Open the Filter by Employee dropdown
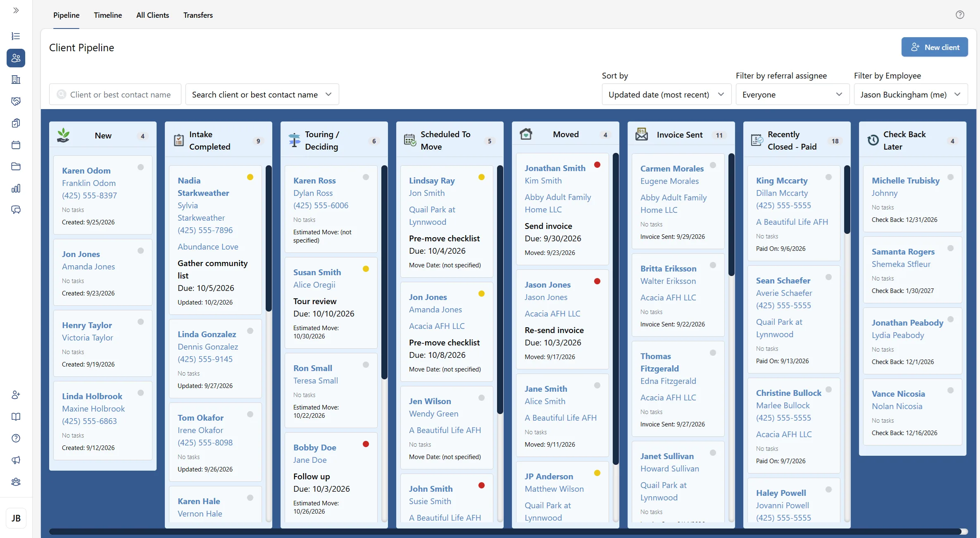Viewport: 980px width, 538px height. pyautogui.click(x=911, y=95)
